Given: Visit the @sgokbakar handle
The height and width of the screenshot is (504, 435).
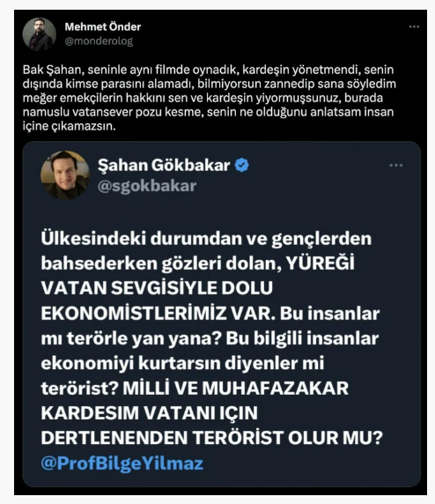Looking at the screenshot, I should [x=147, y=186].
